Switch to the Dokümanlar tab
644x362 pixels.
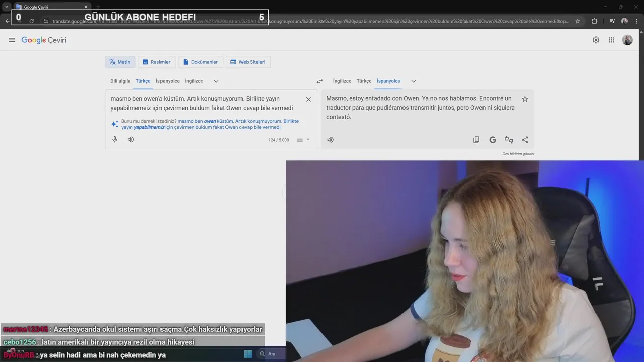200,62
